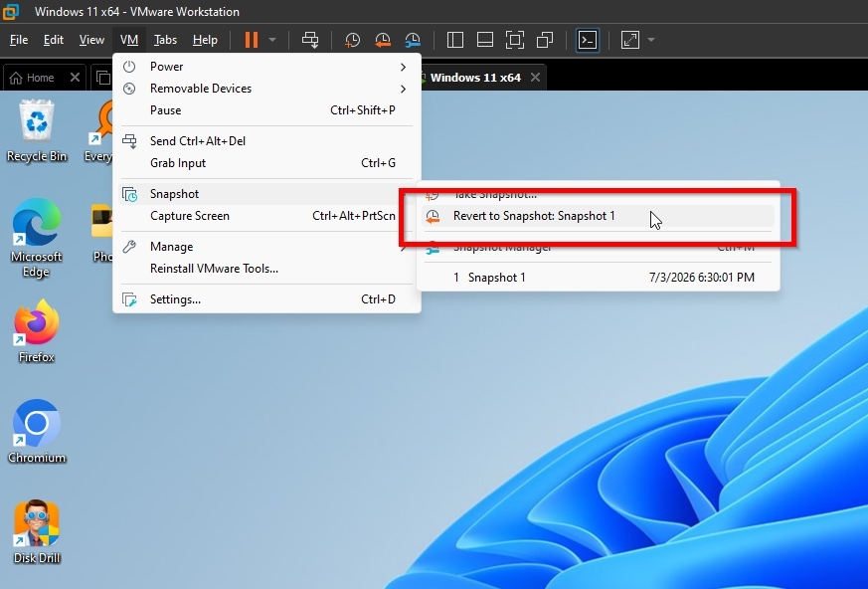Click the VMware Workstation title bar icon
The height and width of the screenshot is (589, 868).
coord(11,11)
